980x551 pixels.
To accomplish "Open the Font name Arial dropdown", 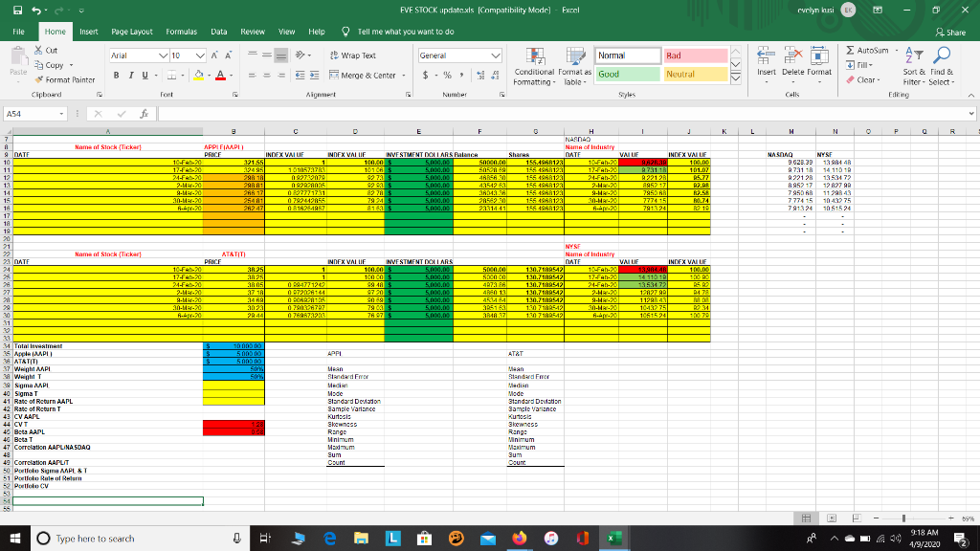I will coord(163,55).
